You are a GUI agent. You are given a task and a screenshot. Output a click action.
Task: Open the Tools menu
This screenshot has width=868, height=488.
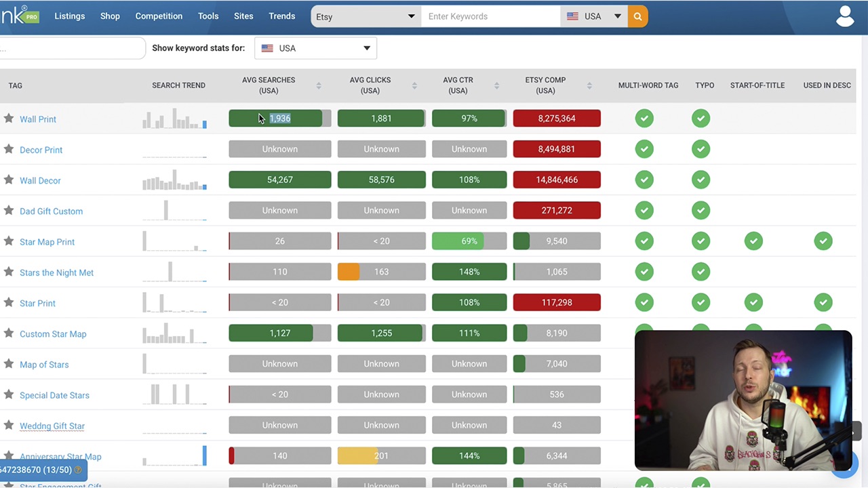(x=208, y=16)
